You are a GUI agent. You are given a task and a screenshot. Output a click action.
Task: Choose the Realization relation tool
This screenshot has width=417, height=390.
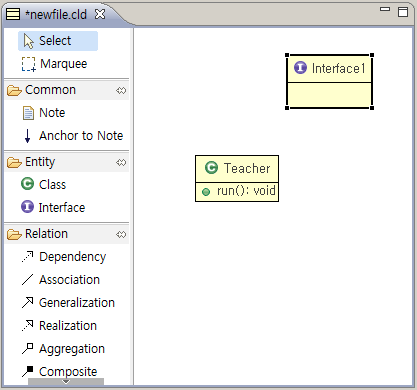59,326
